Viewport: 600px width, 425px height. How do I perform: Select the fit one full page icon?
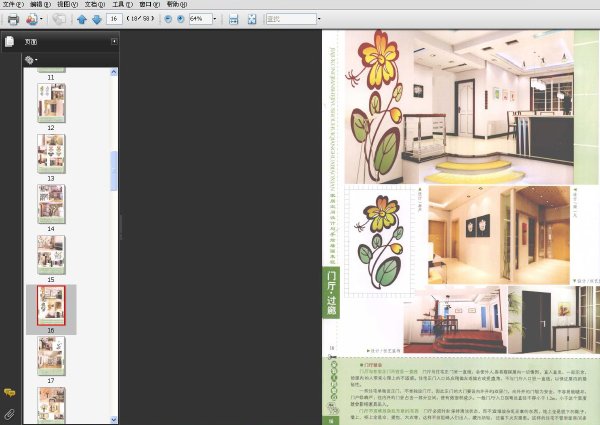tap(252, 19)
